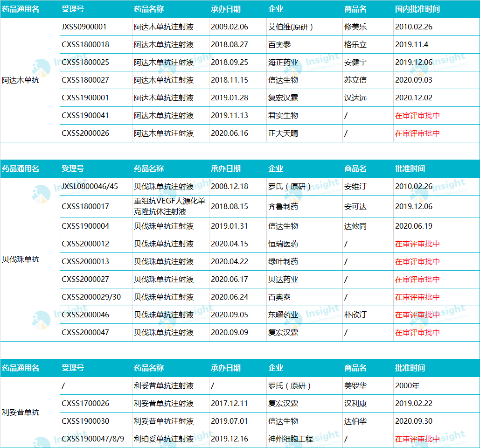Select the date 2008.12.18
Viewport: 480px width, 448px height.
point(230,187)
